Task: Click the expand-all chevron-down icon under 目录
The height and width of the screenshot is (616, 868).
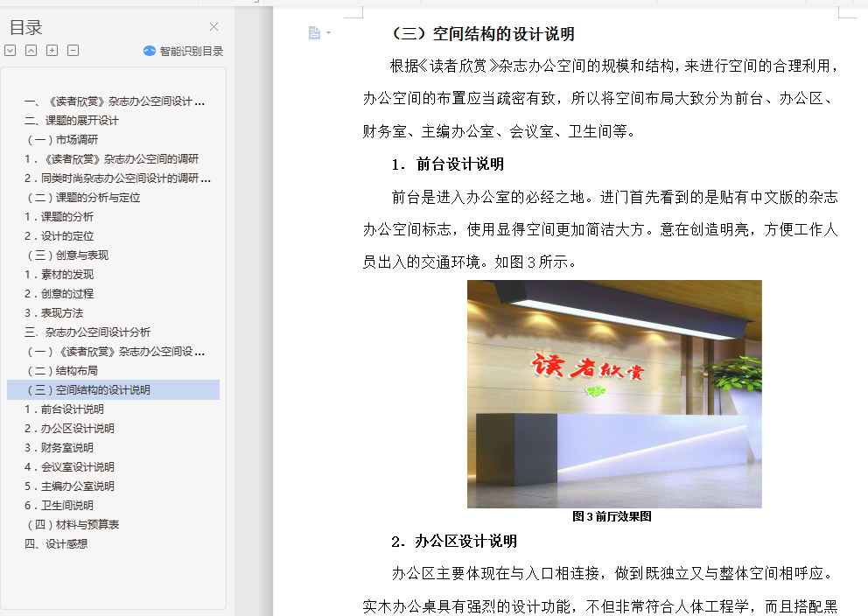Action: pos(10,51)
